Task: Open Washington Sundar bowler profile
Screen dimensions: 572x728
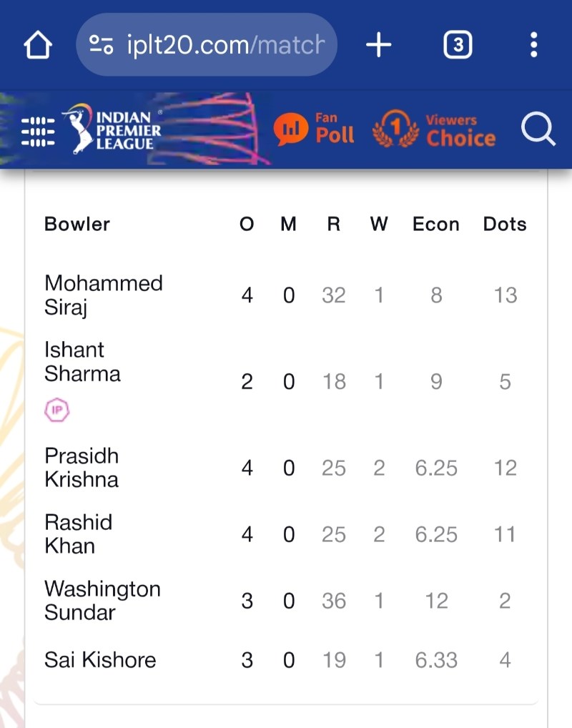Action: [x=102, y=600]
